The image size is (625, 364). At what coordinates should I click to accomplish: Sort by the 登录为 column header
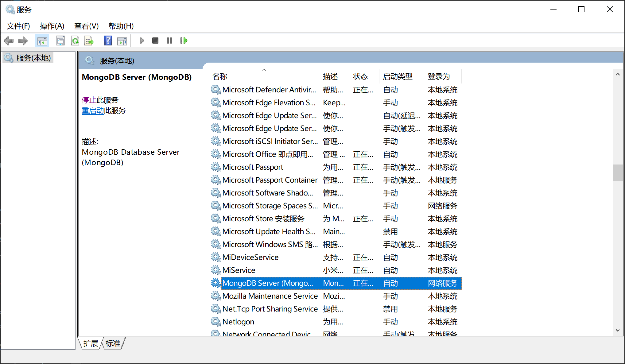pos(443,76)
